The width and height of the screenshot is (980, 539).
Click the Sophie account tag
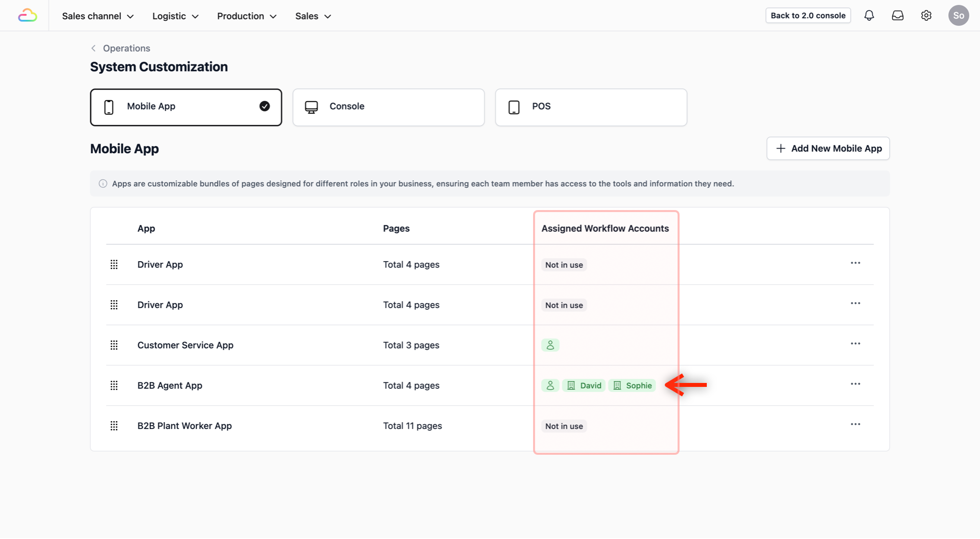pyautogui.click(x=632, y=385)
